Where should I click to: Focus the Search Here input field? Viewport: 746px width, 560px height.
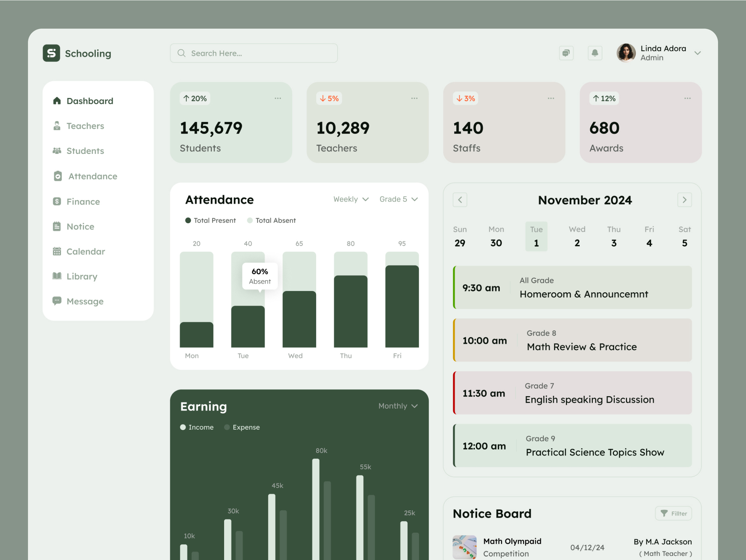[x=254, y=53]
